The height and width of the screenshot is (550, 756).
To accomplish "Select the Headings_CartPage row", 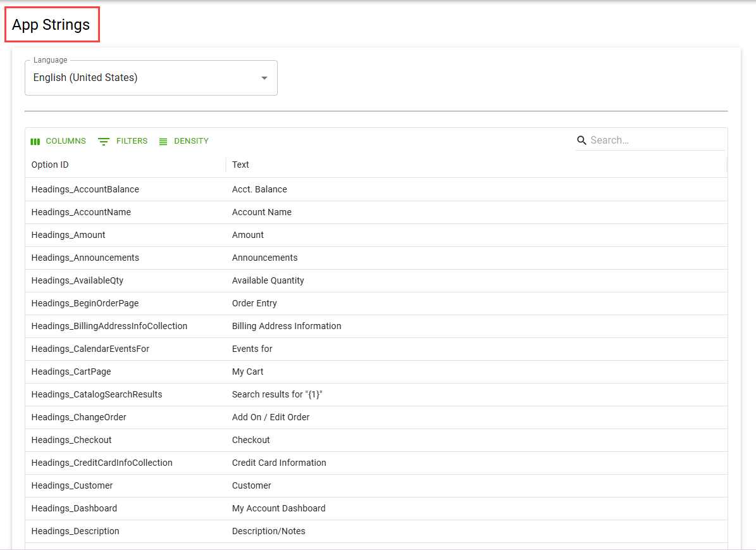I will [71, 372].
